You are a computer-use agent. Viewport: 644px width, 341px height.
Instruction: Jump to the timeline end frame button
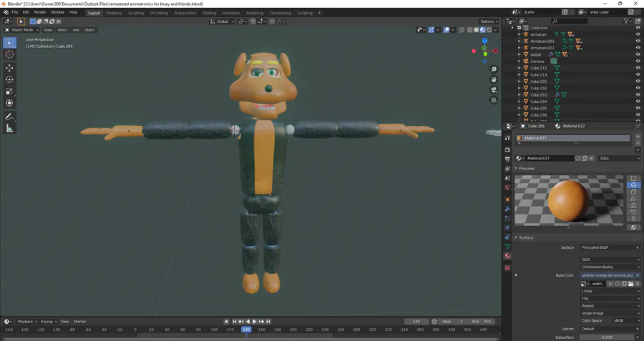(x=268, y=322)
